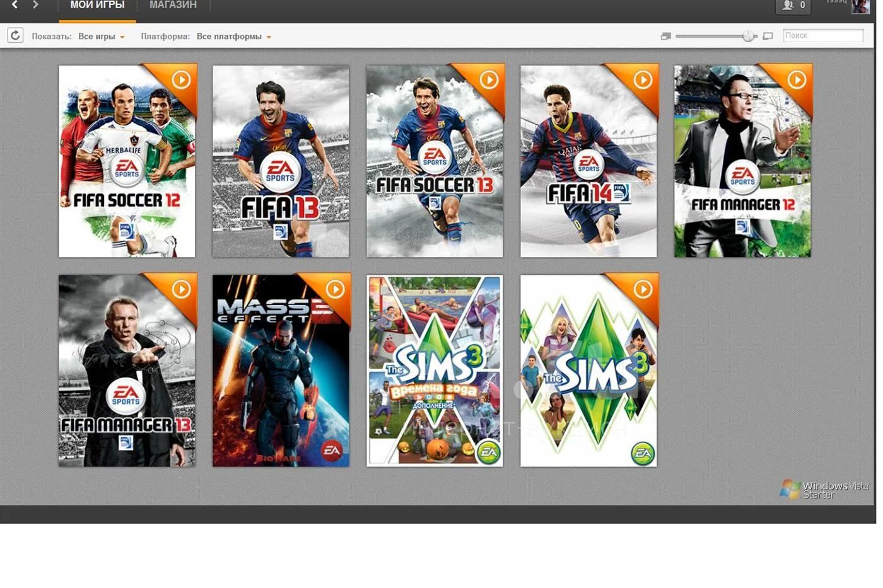
Task: Select the FIFA 14 cover
Action: (588, 161)
